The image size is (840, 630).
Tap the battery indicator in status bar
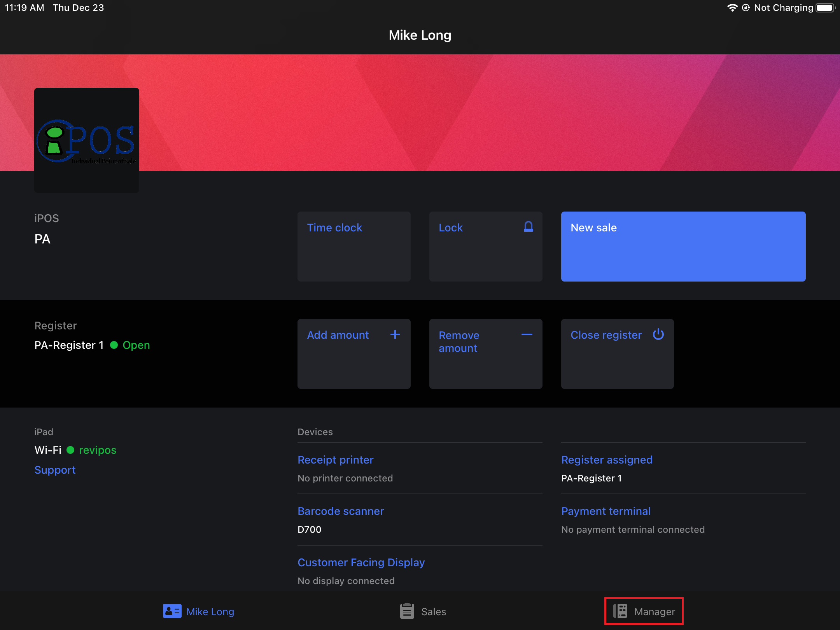pos(825,8)
